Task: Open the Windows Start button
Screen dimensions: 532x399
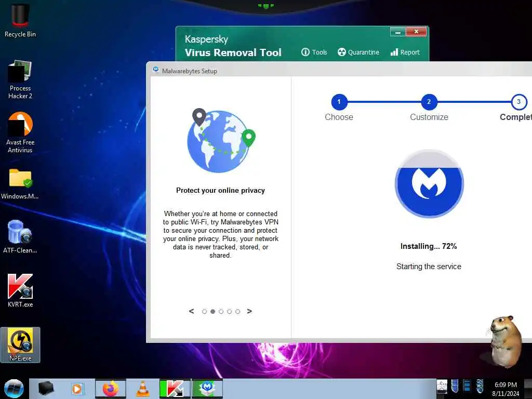Action: coord(14,389)
